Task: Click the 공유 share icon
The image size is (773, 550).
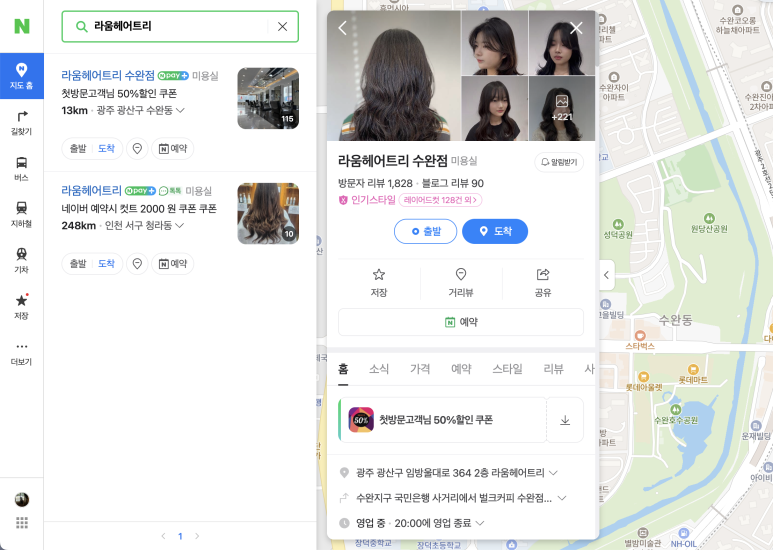Action: coord(543,283)
